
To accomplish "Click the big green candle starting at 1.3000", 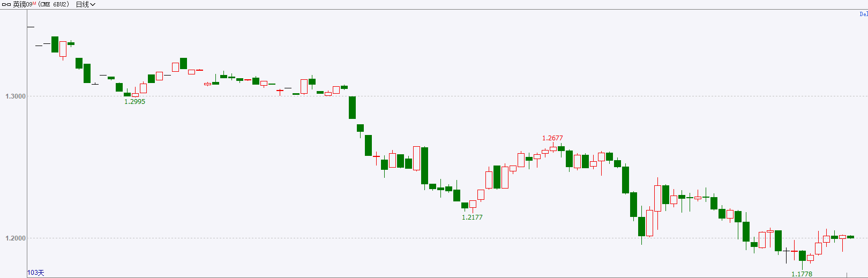I will pyautogui.click(x=352, y=108).
